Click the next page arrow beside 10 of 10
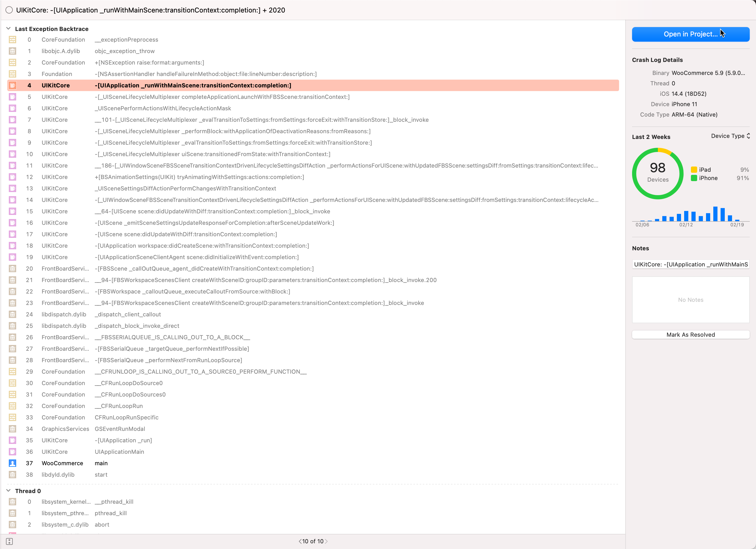Screen dimensions: 756x549 coord(327,541)
